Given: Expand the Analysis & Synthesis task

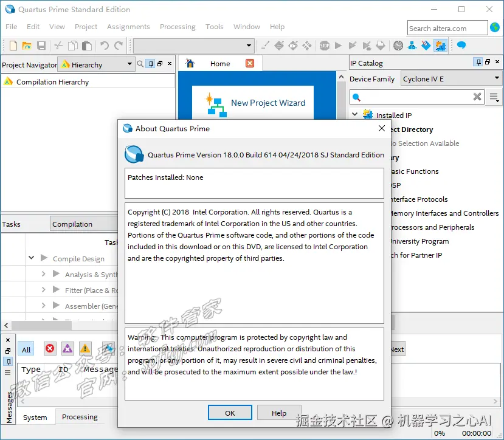Looking at the screenshot, I should [43, 274].
